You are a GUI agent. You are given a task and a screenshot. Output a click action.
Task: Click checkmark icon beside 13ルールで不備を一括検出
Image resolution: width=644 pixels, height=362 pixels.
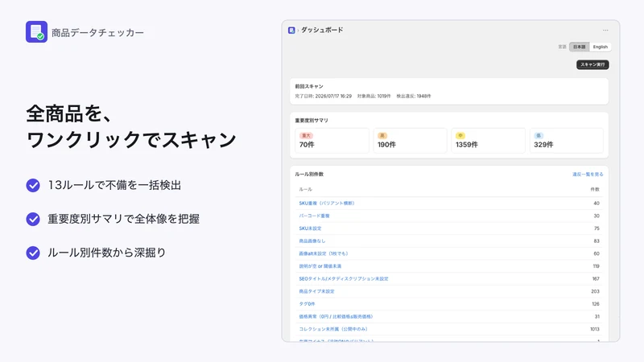[x=33, y=186]
